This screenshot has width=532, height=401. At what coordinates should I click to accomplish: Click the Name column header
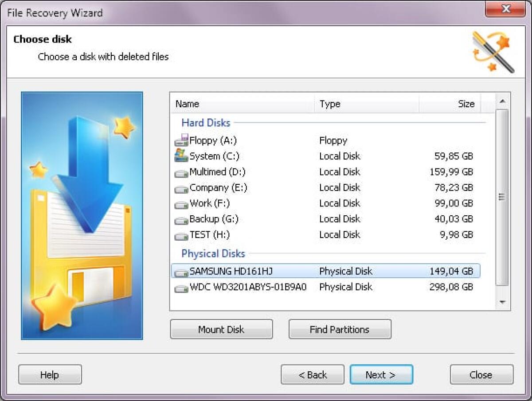pos(187,104)
